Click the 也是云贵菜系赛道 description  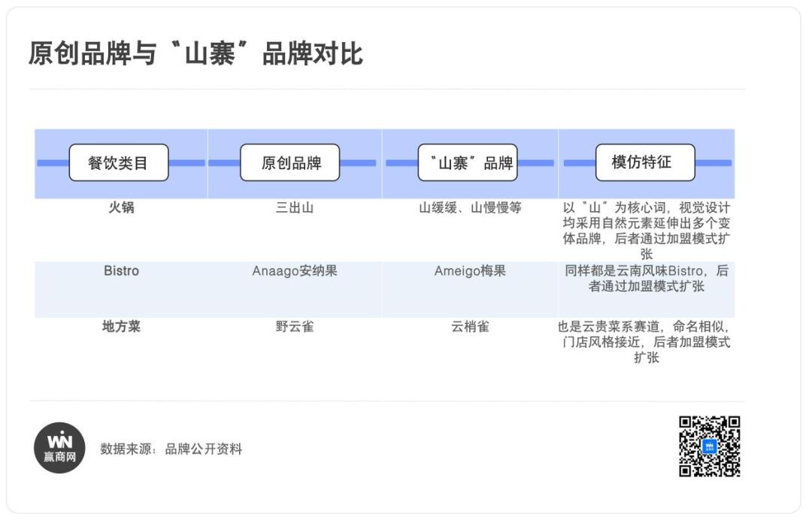coord(645,342)
